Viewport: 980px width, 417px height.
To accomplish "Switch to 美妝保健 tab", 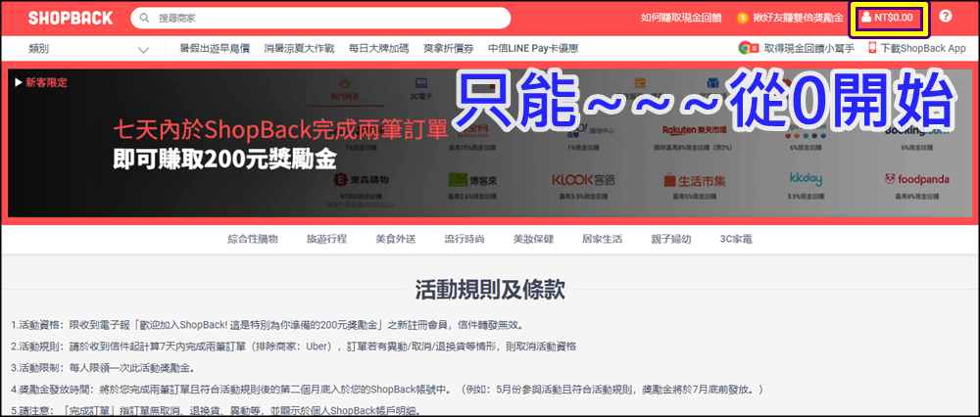I will point(533,239).
